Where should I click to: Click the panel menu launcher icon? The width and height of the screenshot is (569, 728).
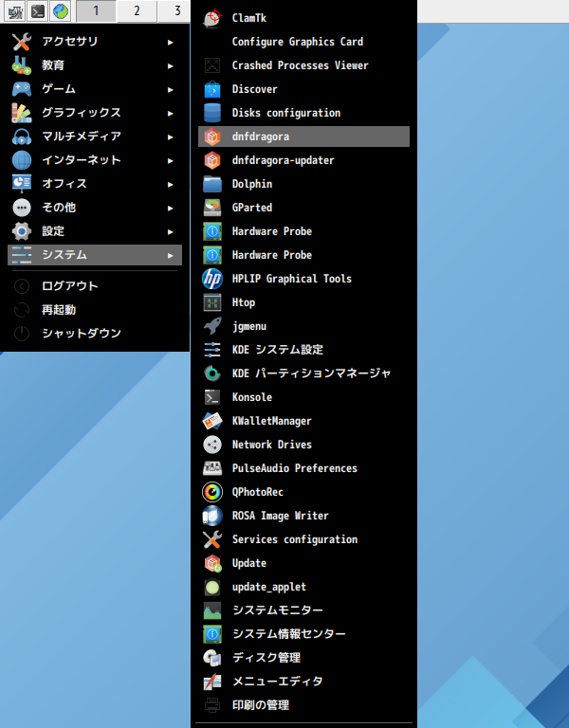[x=15, y=11]
